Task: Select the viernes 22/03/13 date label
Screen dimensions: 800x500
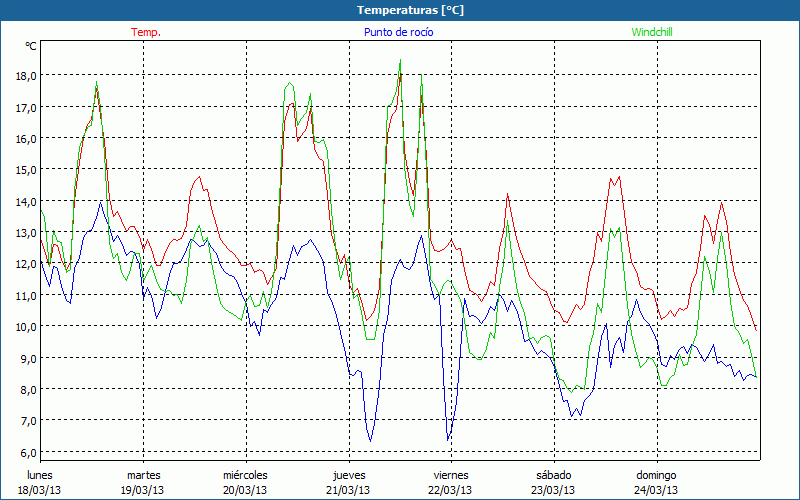Action: point(450,482)
